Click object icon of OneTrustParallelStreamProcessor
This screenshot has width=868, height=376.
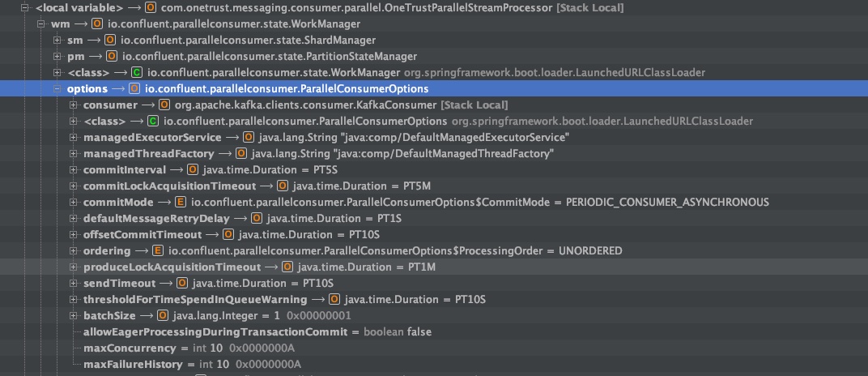tap(150, 8)
